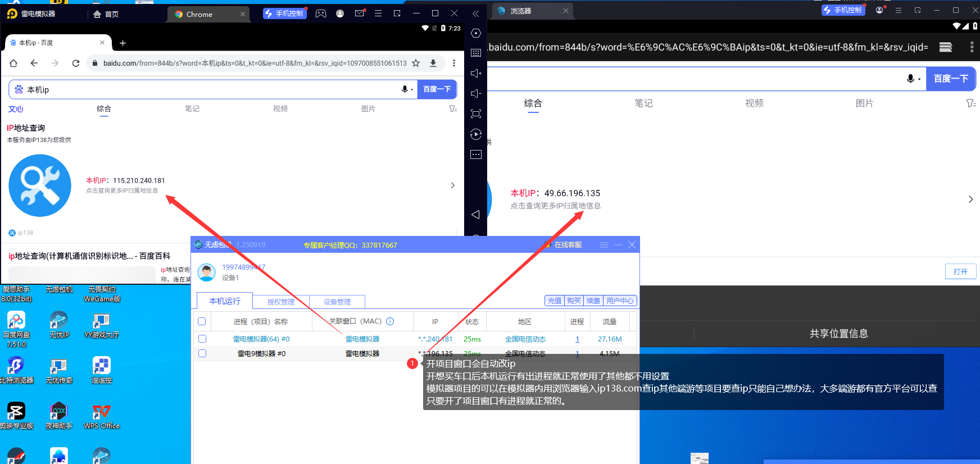The image size is (980, 464).
Task: Open WPS Office desktop shortcut
Action: tap(102, 416)
